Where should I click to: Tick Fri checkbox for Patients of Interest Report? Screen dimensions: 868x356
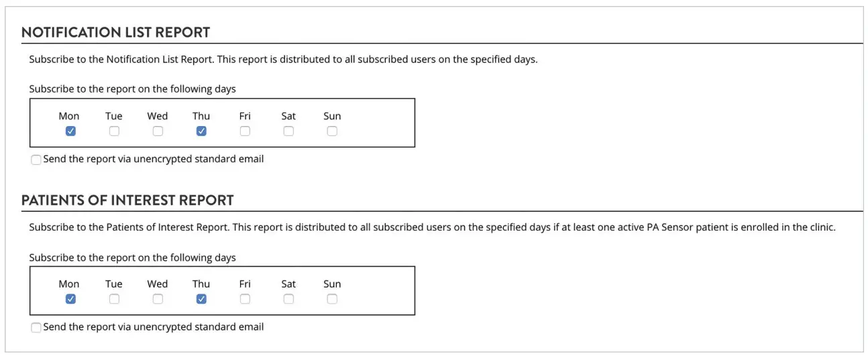(x=245, y=299)
